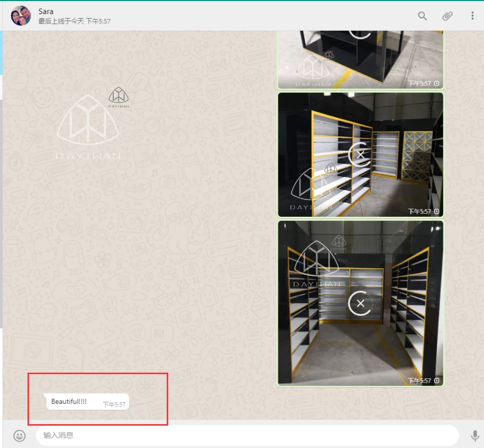Cancel upload of the middle shelf photo
484x448 pixels.
point(360,155)
